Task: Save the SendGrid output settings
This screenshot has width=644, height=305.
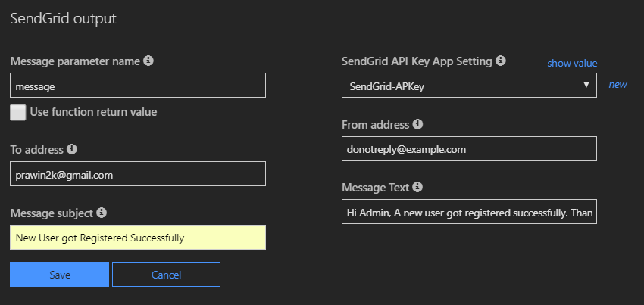Action: pos(59,274)
